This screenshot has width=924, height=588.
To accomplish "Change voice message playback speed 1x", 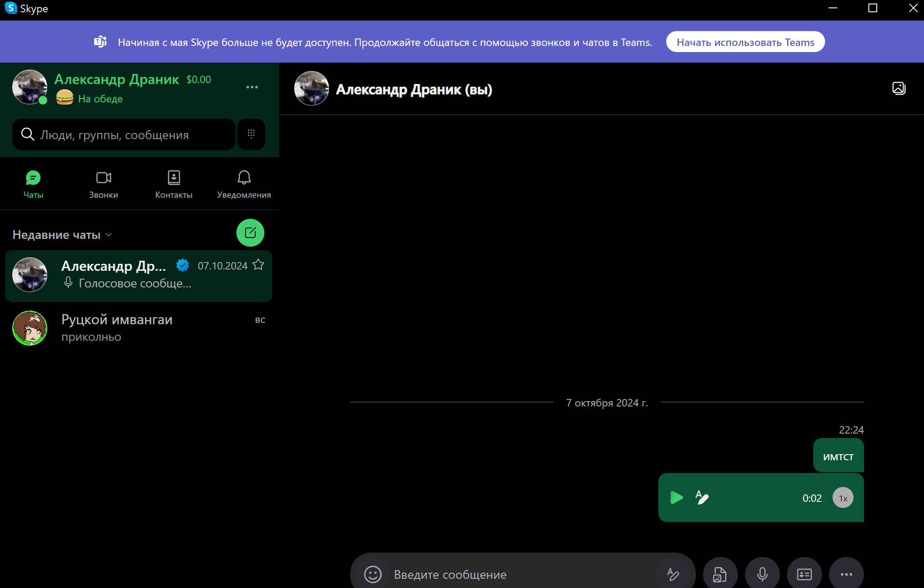I will pyautogui.click(x=843, y=498).
